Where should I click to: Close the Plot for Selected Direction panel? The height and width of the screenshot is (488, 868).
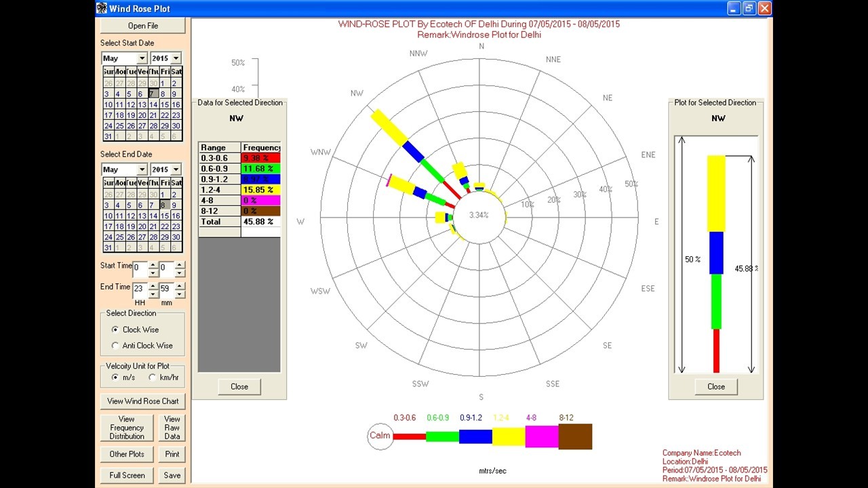(716, 386)
